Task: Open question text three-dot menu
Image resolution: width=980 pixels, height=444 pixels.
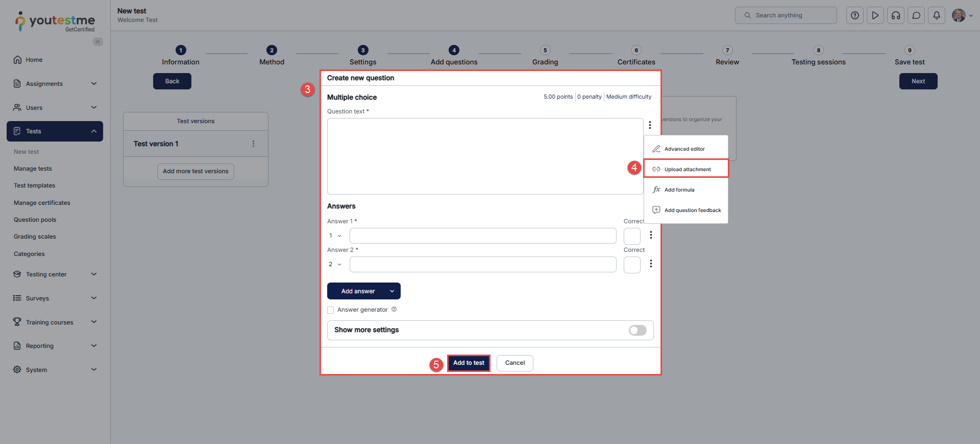Action: click(650, 125)
